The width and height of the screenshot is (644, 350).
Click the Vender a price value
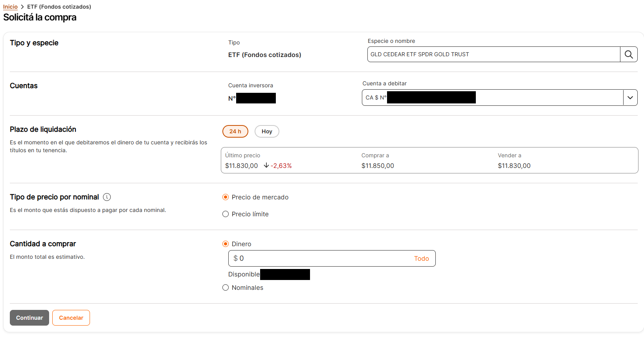tap(514, 166)
